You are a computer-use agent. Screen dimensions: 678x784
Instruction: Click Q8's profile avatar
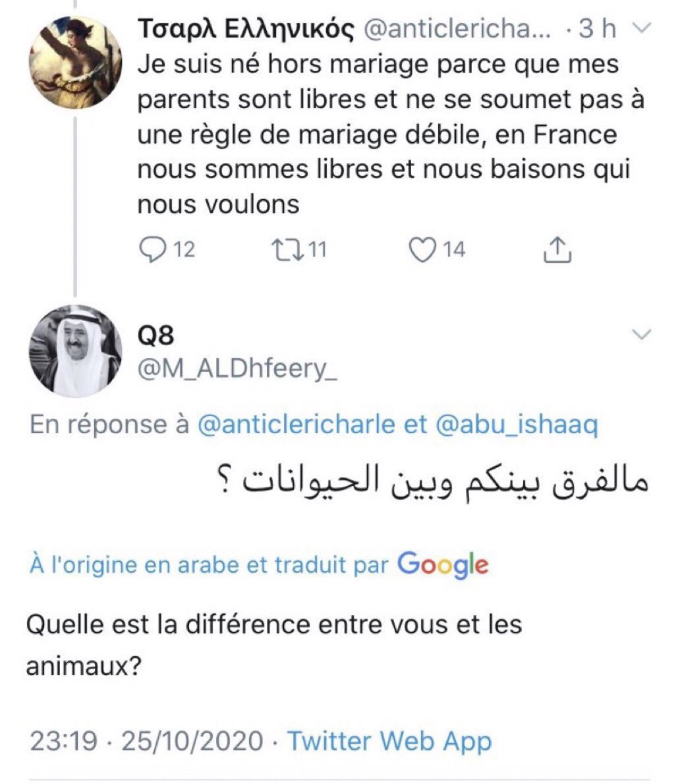[76, 351]
